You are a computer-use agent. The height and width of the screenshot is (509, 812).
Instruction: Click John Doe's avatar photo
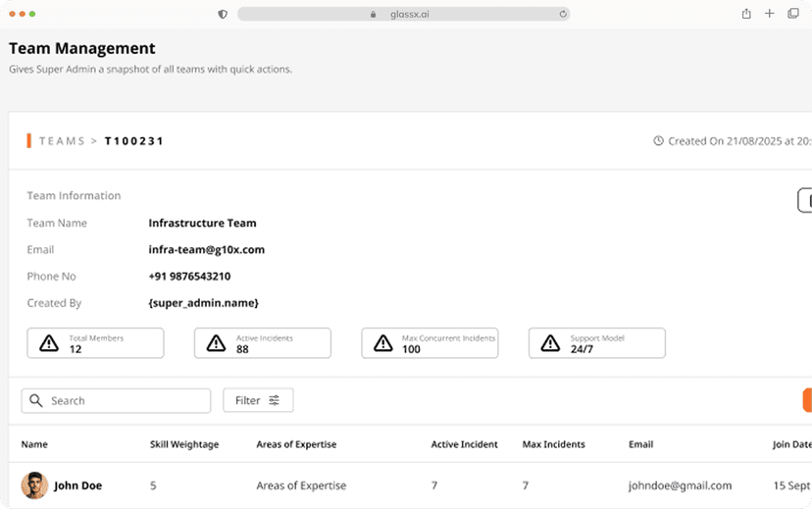(34, 485)
